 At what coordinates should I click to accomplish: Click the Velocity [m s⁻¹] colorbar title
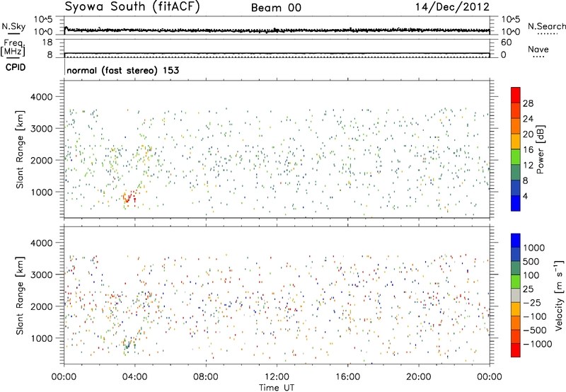pyautogui.click(x=559, y=295)
